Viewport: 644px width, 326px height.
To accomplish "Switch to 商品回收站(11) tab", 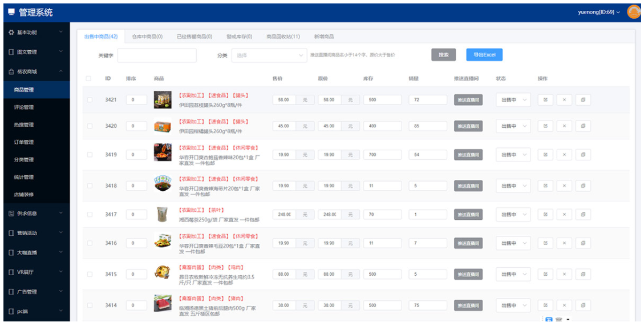I will [283, 37].
